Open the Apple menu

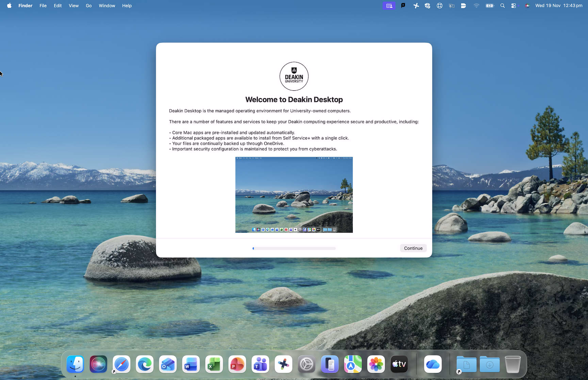tap(9, 6)
